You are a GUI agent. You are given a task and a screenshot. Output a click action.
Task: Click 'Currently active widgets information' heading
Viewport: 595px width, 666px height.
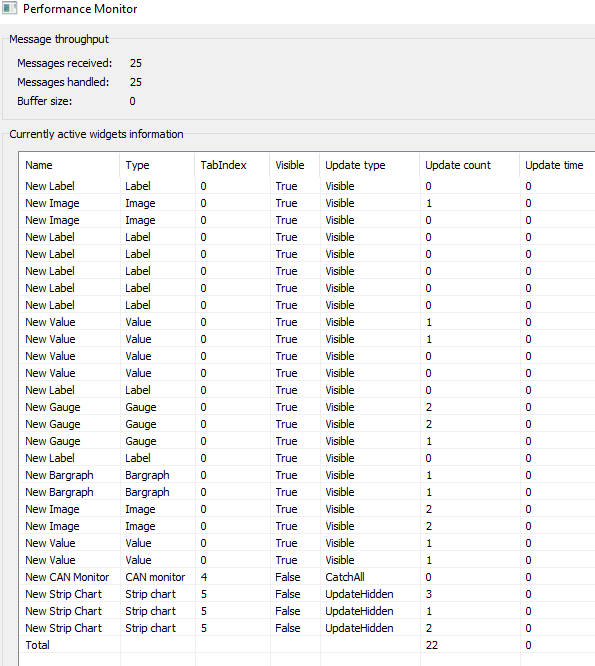[x=96, y=134]
